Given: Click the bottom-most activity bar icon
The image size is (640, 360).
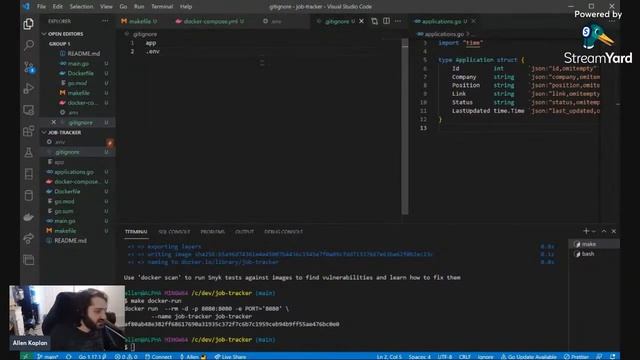Looking at the screenshot, I should pyautogui.click(x=29, y=260).
